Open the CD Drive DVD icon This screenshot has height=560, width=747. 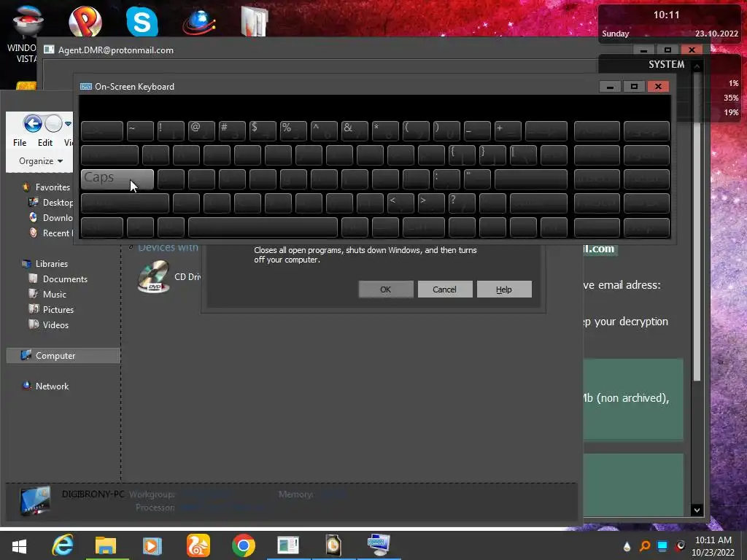153,276
